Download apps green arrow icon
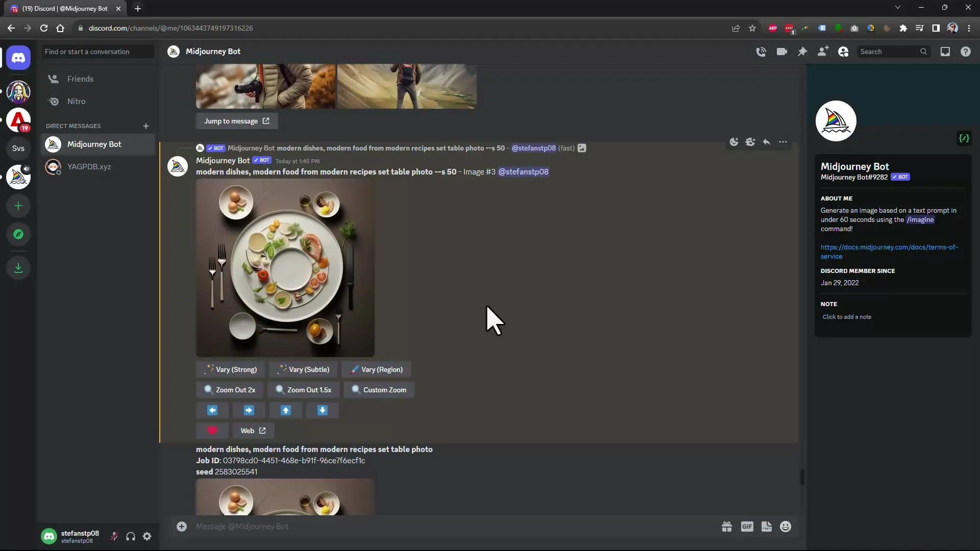 [18, 268]
